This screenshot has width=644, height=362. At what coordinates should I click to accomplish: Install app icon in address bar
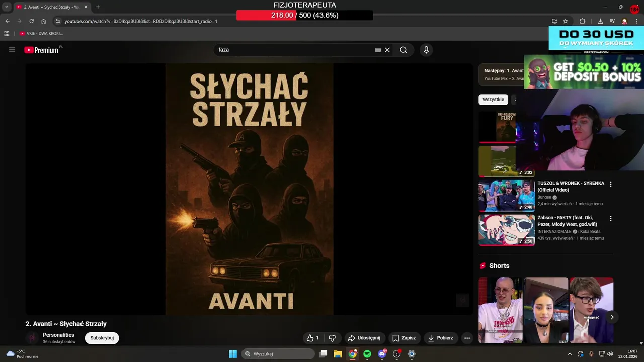click(554, 21)
